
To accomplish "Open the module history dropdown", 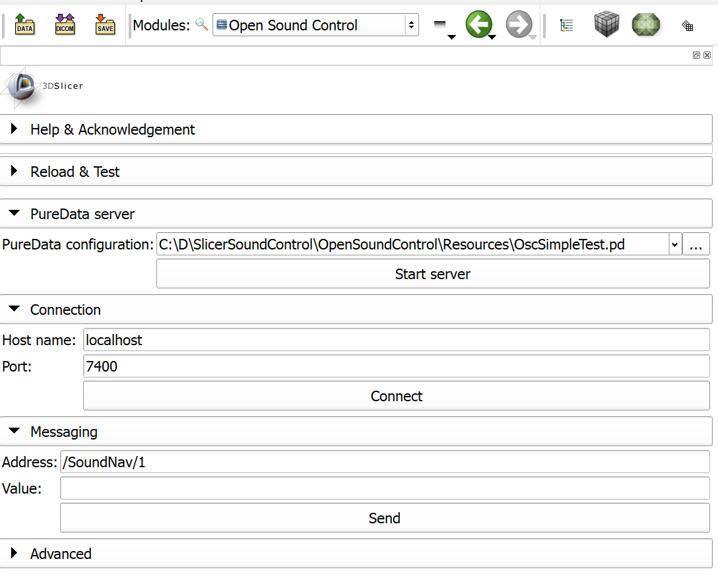I will (441, 26).
